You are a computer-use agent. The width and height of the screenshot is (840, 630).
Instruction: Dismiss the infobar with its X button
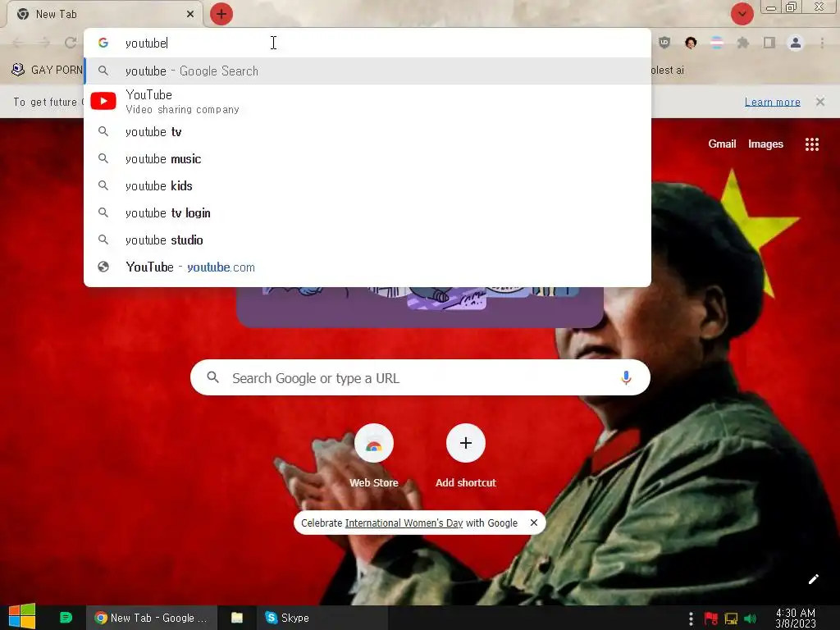[820, 102]
